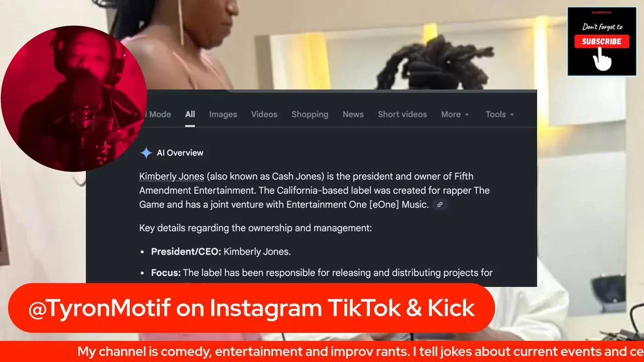Viewport: 644px width, 362px height.
Task: Select the All results tab
Action: coord(190,115)
